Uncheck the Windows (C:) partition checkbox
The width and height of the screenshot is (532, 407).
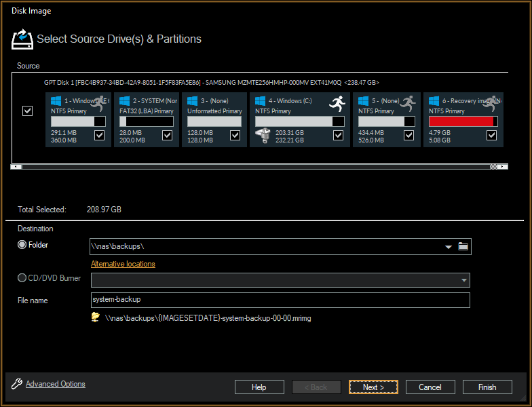pos(338,136)
